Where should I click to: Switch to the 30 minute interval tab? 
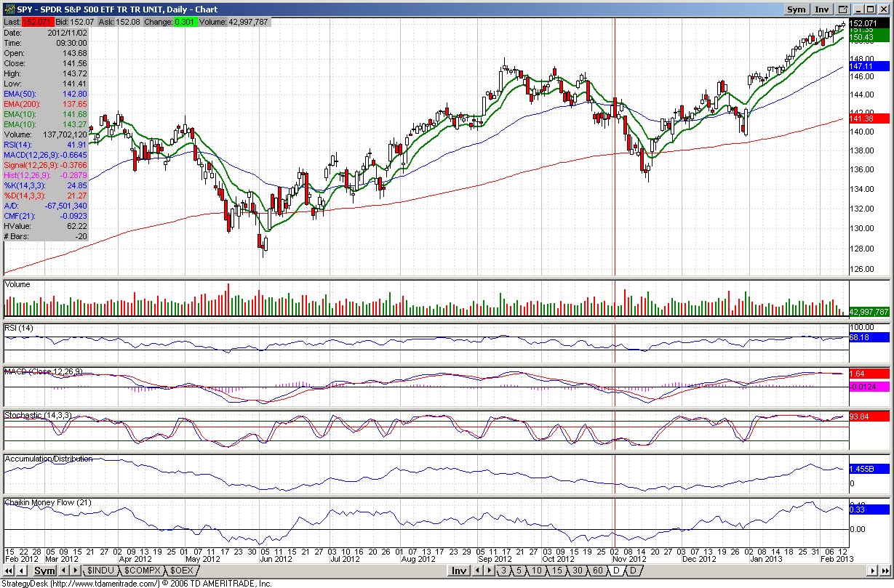click(x=578, y=571)
